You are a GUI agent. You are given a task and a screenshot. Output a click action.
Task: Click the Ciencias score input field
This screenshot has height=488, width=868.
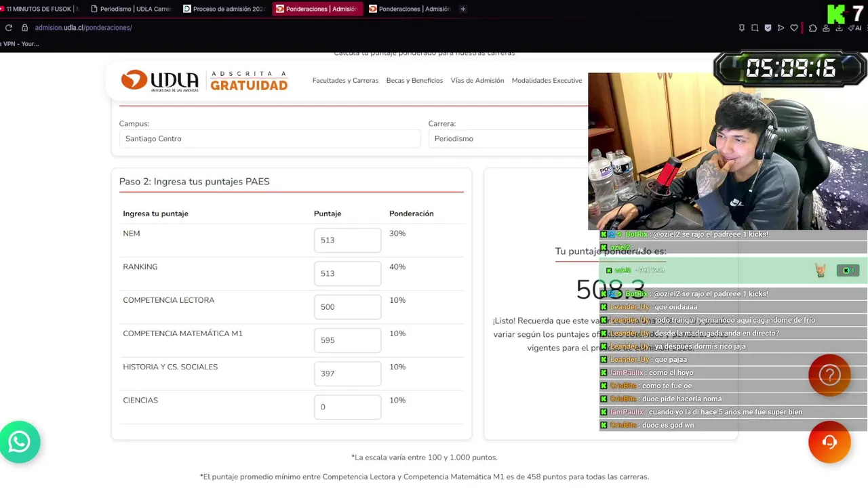click(347, 407)
